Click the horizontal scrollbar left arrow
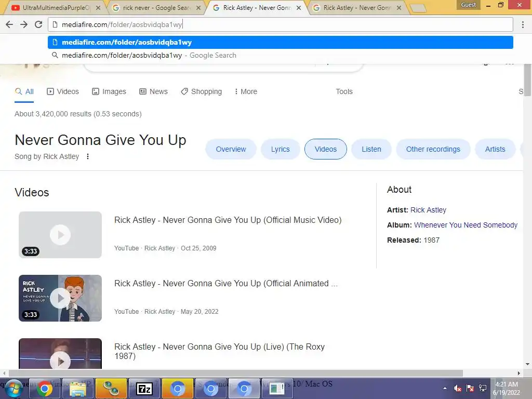The width and height of the screenshot is (532, 399). click(x=4, y=373)
